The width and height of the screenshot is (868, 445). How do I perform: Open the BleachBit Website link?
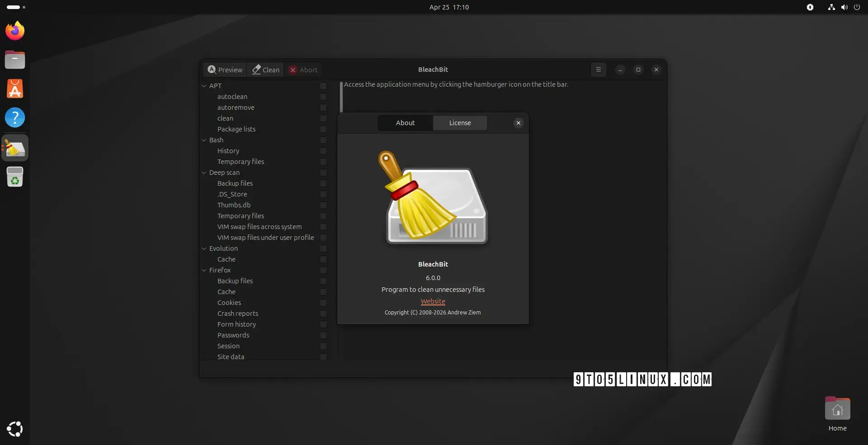(x=433, y=301)
